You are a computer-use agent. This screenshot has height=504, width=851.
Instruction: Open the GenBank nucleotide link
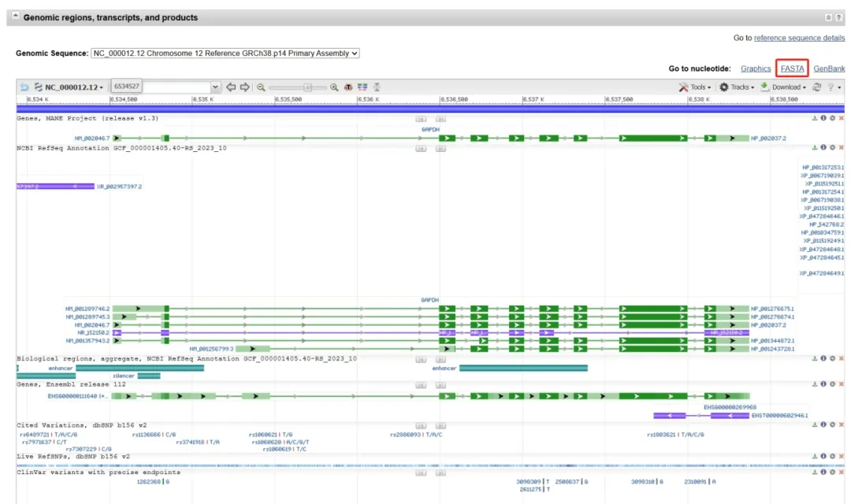pos(829,69)
